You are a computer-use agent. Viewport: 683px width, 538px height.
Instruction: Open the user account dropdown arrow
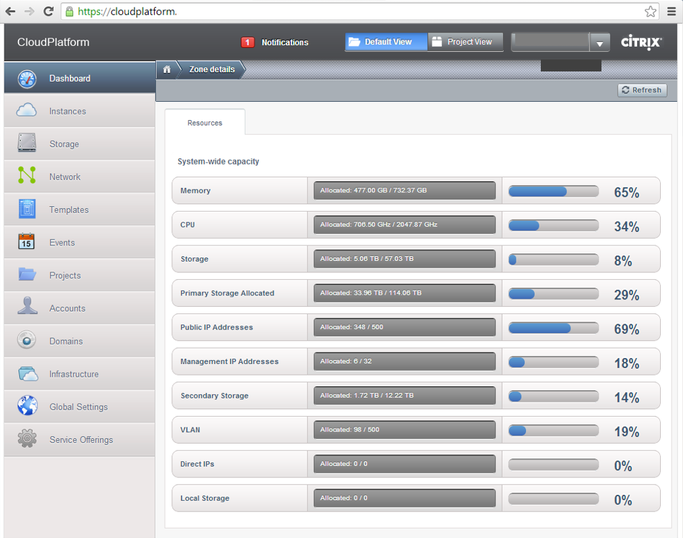click(600, 43)
